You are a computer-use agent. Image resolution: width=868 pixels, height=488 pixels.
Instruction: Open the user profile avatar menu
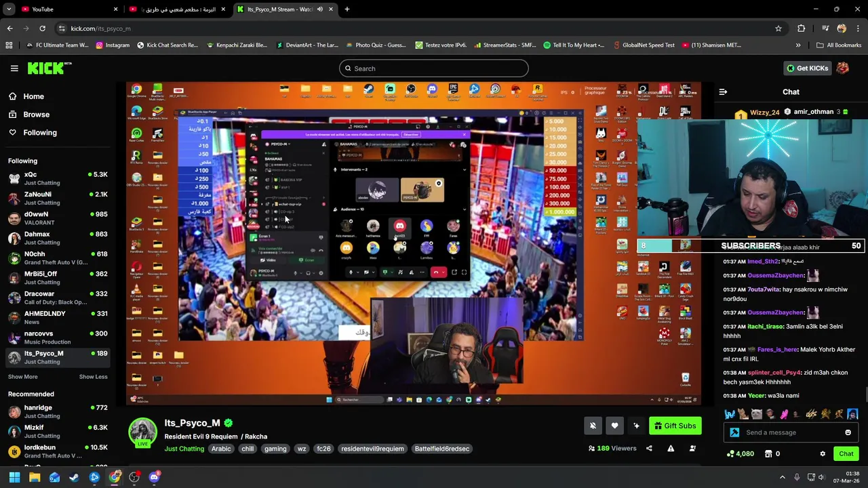(842, 68)
